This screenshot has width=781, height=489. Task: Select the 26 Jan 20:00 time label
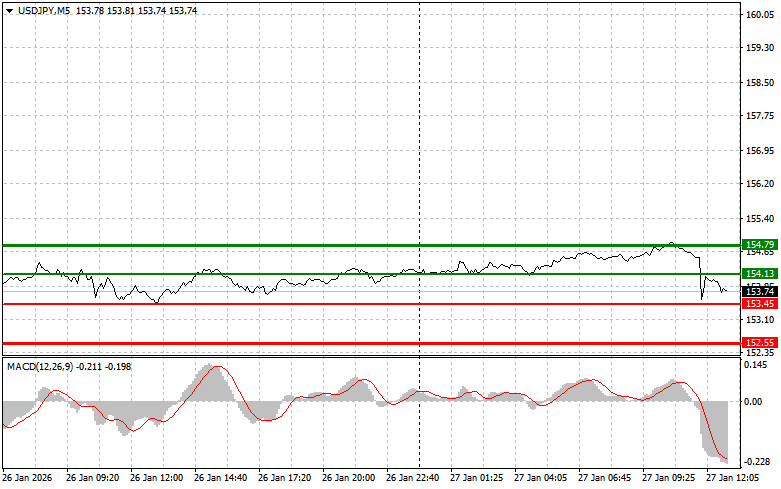(x=349, y=478)
